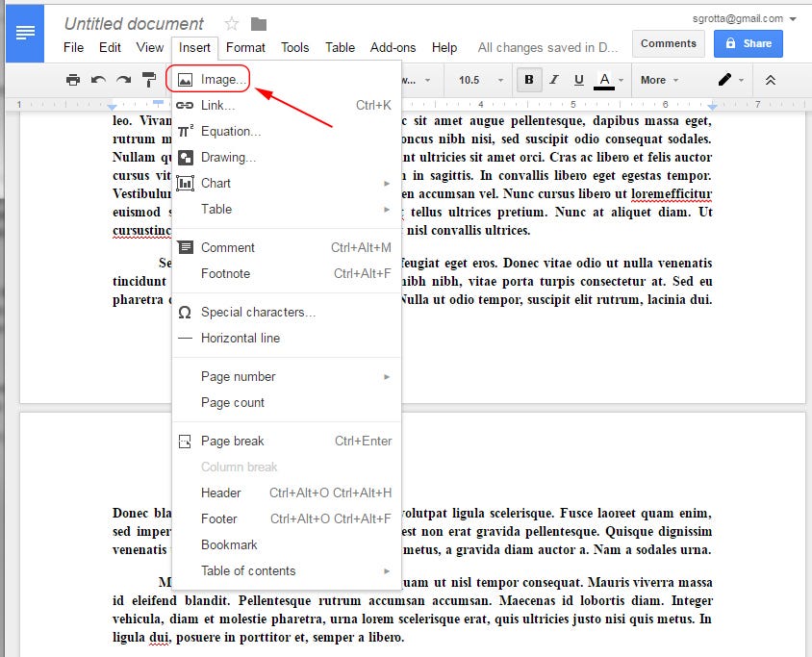812x657 pixels.
Task: Insert a Comment from the menu
Action: pyautogui.click(x=287, y=247)
